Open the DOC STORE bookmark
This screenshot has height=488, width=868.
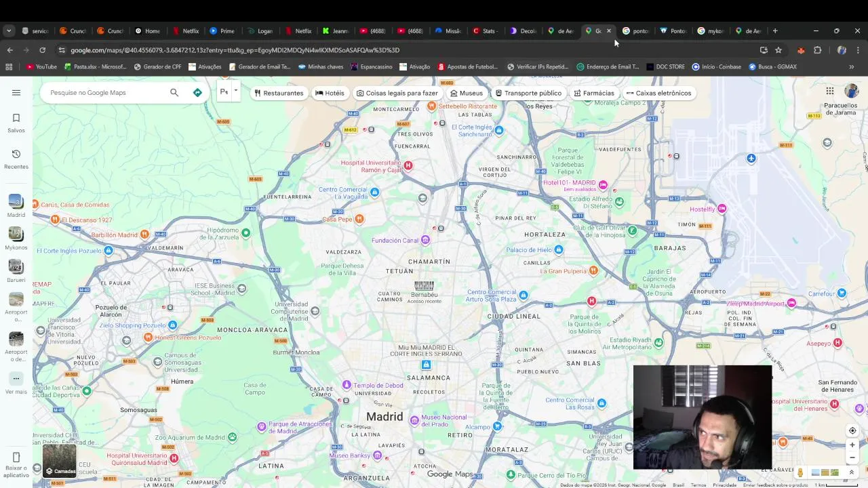tap(665, 66)
